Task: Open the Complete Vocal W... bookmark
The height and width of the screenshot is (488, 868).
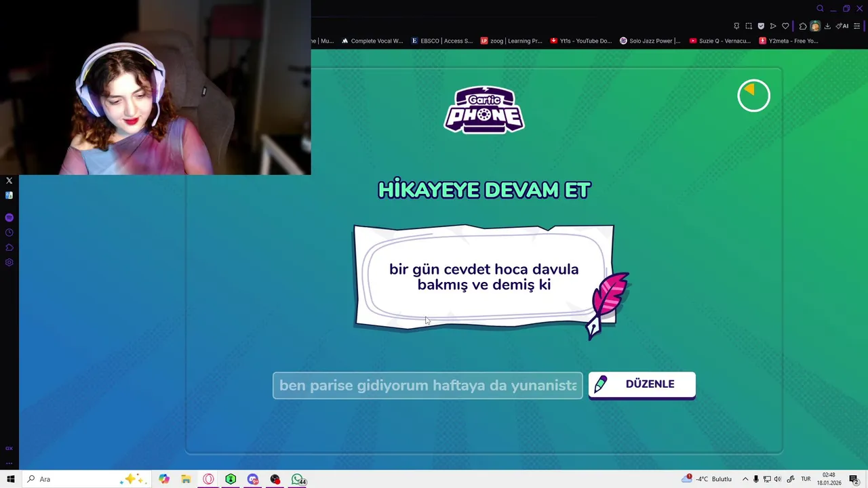Action: click(x=372, y=41)
